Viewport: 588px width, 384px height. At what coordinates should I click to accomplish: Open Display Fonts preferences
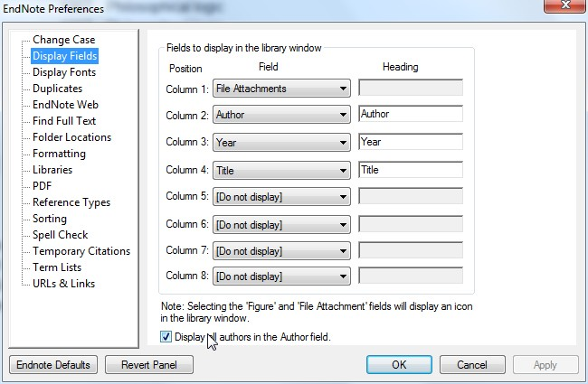point(64,72)
